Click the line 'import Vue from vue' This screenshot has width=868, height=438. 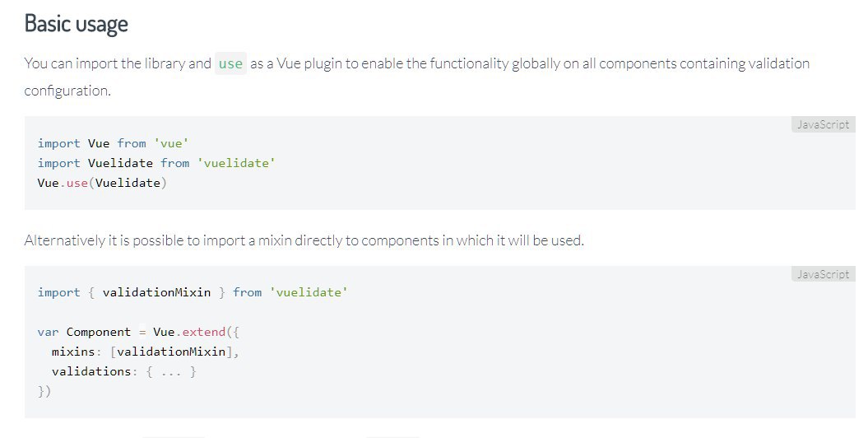(x=114, y=143)
